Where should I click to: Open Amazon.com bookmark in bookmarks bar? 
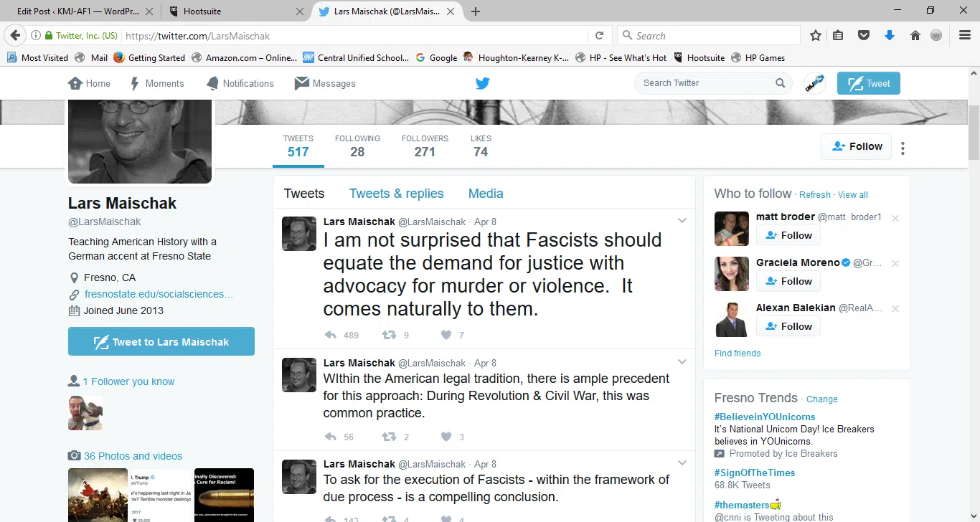point(244,58)
